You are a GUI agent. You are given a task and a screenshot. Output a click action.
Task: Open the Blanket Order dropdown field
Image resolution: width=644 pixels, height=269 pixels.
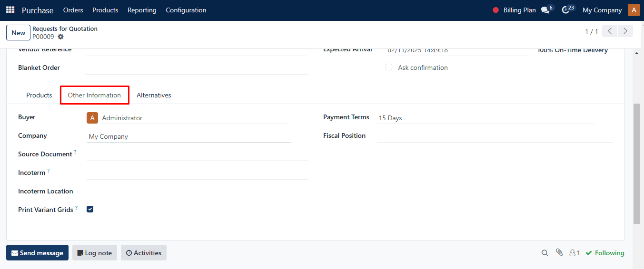click(x=197, y=68)
